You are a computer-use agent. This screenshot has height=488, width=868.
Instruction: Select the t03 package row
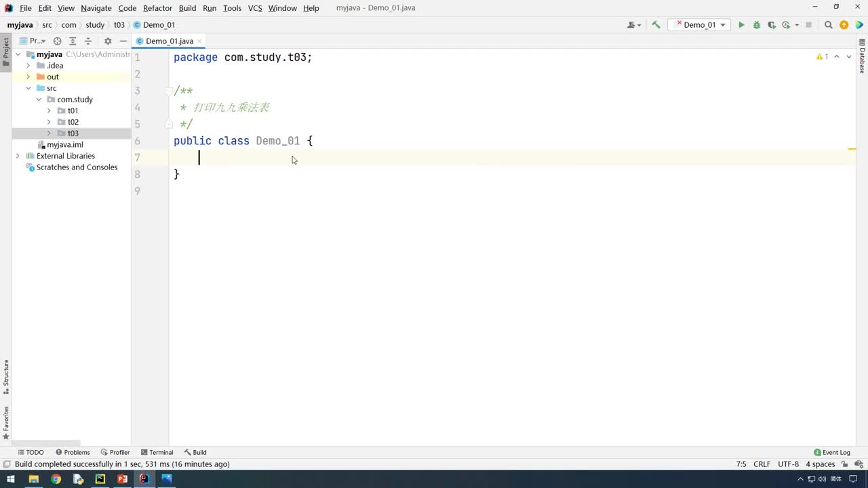pos(71,134)
